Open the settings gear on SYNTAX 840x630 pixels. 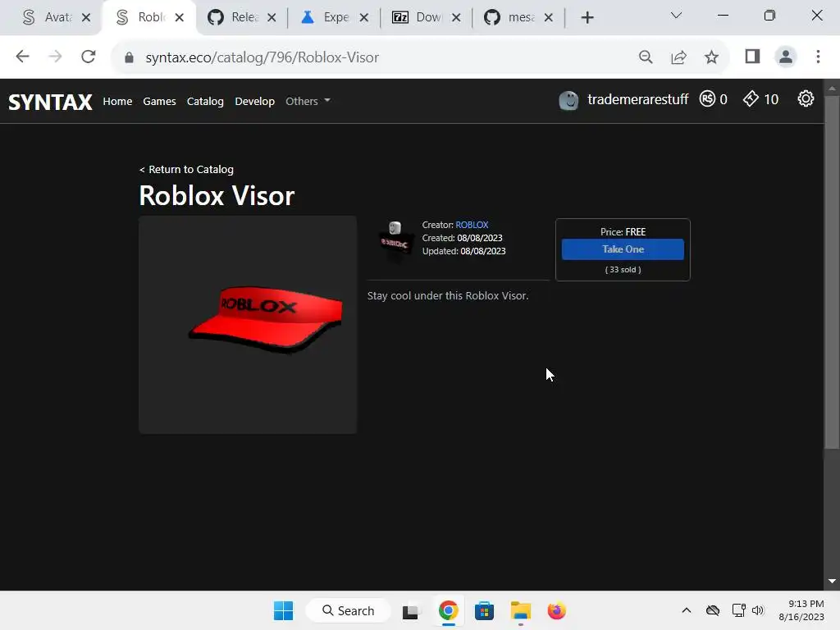[x=806, y=98]
